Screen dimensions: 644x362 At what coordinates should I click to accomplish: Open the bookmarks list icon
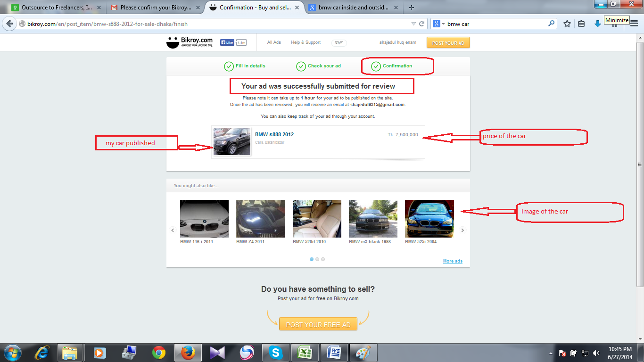(581, 24)
